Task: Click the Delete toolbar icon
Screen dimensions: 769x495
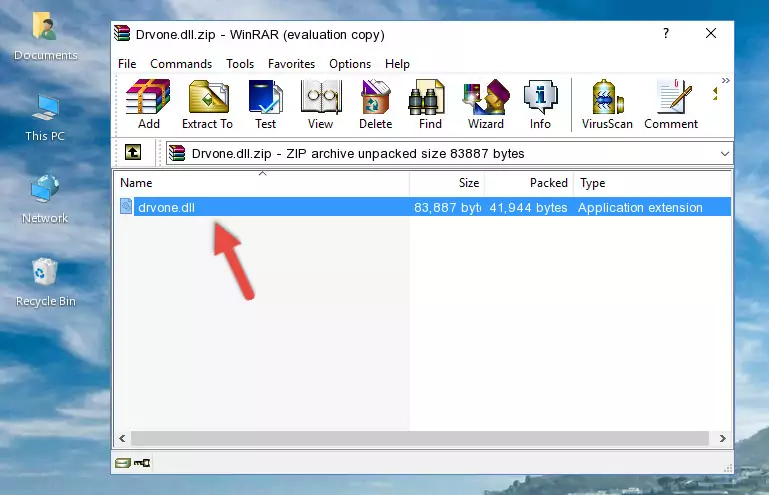Action: [x=376, y=104]
